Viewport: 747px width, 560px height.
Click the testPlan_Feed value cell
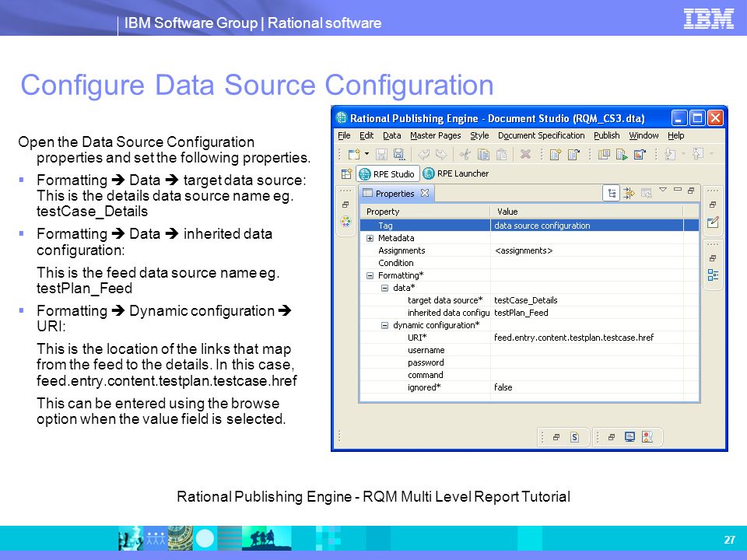(x=587, y=313)
